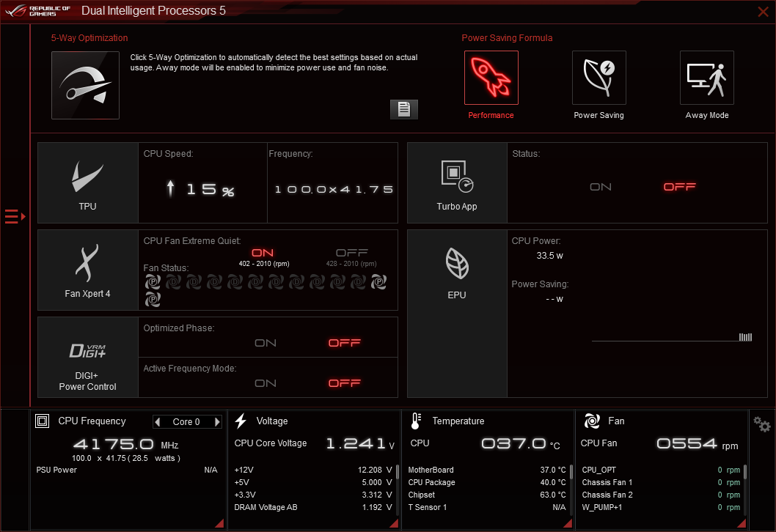The height and width of the screenshot is (532, 776).
Task: Click the Temperature list scrollbar
Action: (x=571, y=472)
